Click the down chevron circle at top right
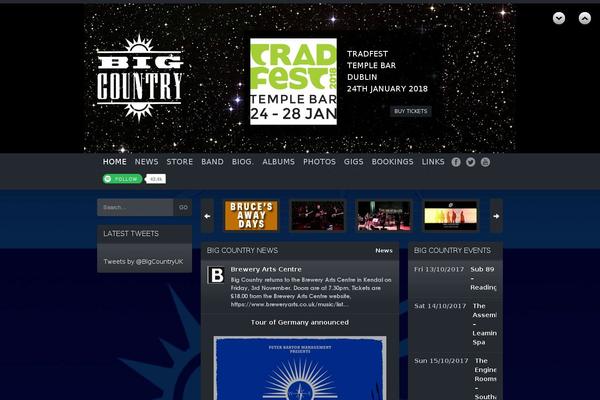 [559, 18]
